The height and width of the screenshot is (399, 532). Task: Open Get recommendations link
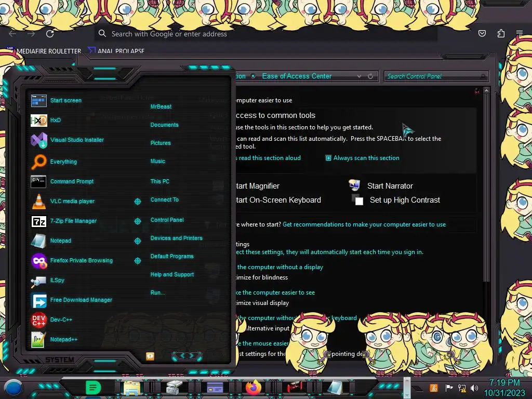click(x=364, y=224)
